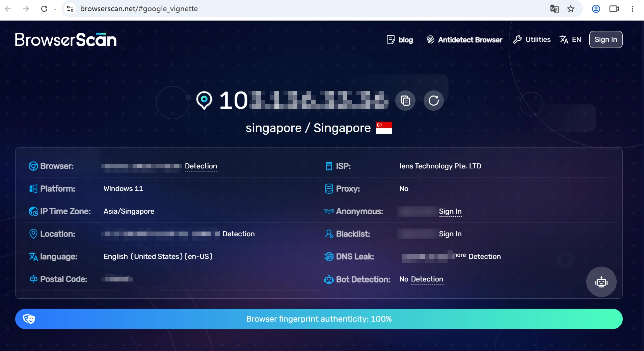Click the Sign In button in header
Image resolution: width=644 pixels, height=351 pixels.
[606, 39]
